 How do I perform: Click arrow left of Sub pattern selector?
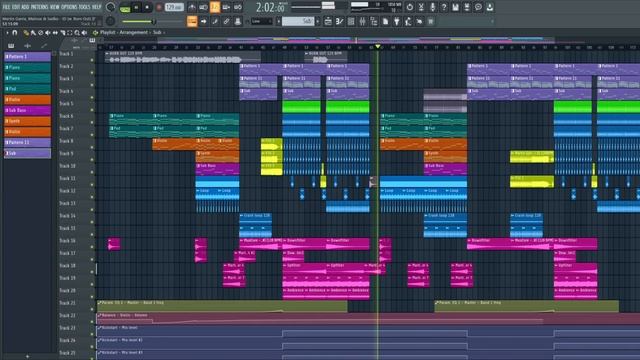tap(279, 21)
